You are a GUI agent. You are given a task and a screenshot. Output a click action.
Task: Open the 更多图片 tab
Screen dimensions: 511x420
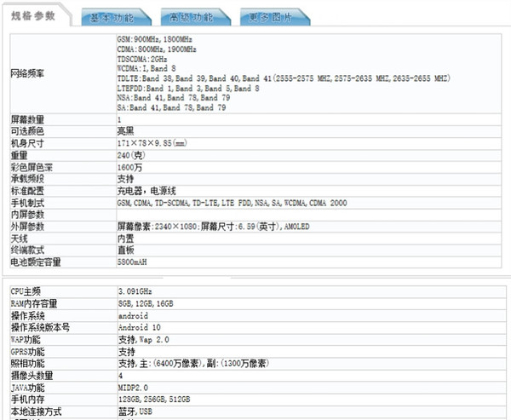click(x=275, y=17)
